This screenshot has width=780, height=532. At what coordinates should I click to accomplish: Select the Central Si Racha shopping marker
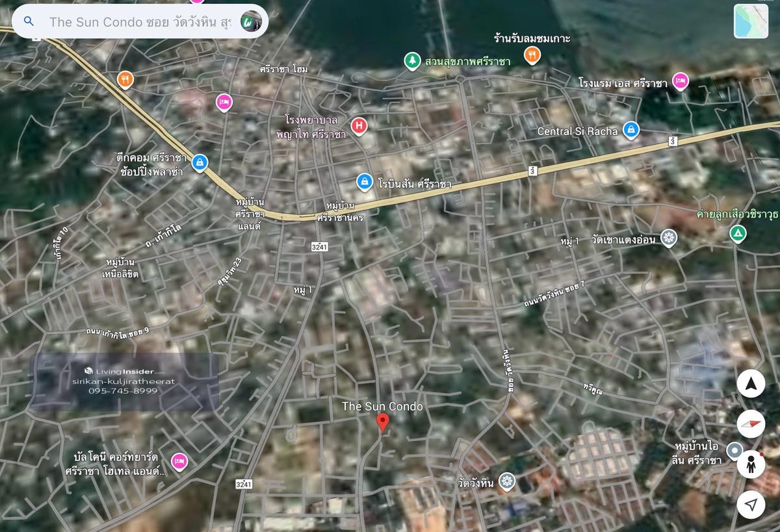click(x=629, y=131)
